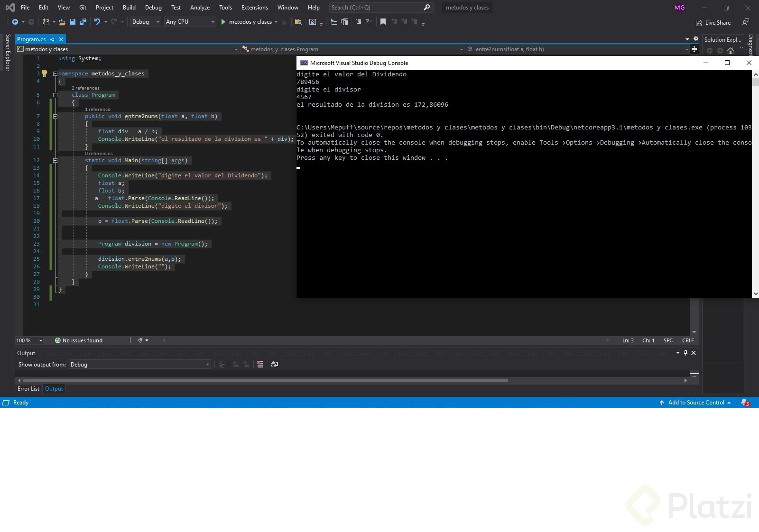This screenshot has width=759, height=532.
Task: Toggle word wrap in Output panel
Action: [274, 364]
